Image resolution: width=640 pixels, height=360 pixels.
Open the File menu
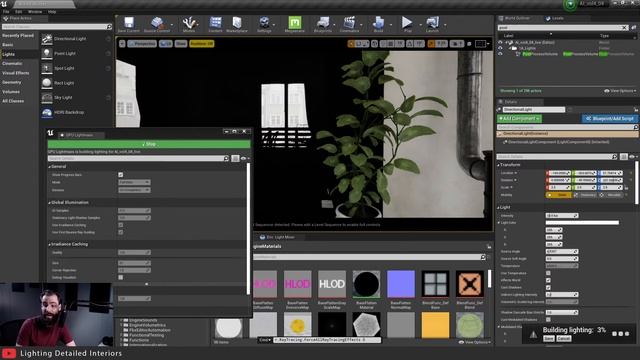pyautogui.click(x=6, y=12)
